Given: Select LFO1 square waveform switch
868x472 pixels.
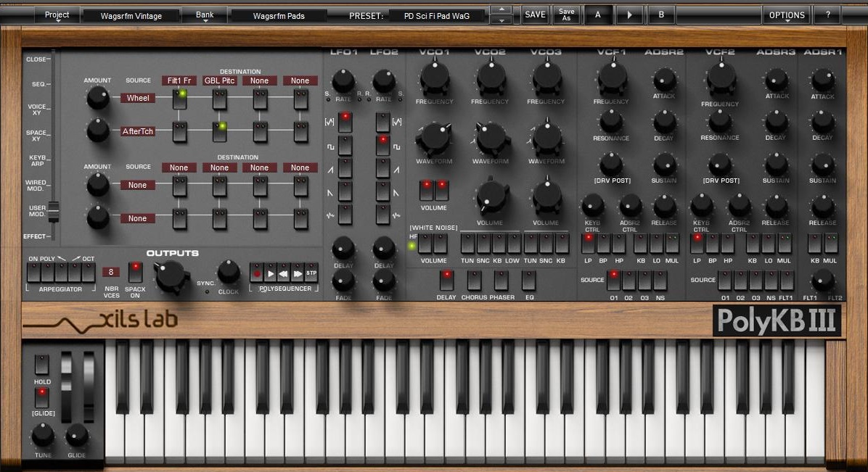Looking at the screenshot, I should [345, 146].
